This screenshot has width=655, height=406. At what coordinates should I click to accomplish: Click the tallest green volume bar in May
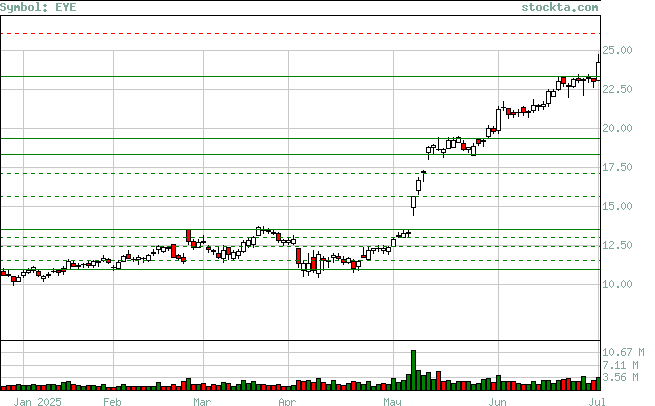(x=414, y=370)
